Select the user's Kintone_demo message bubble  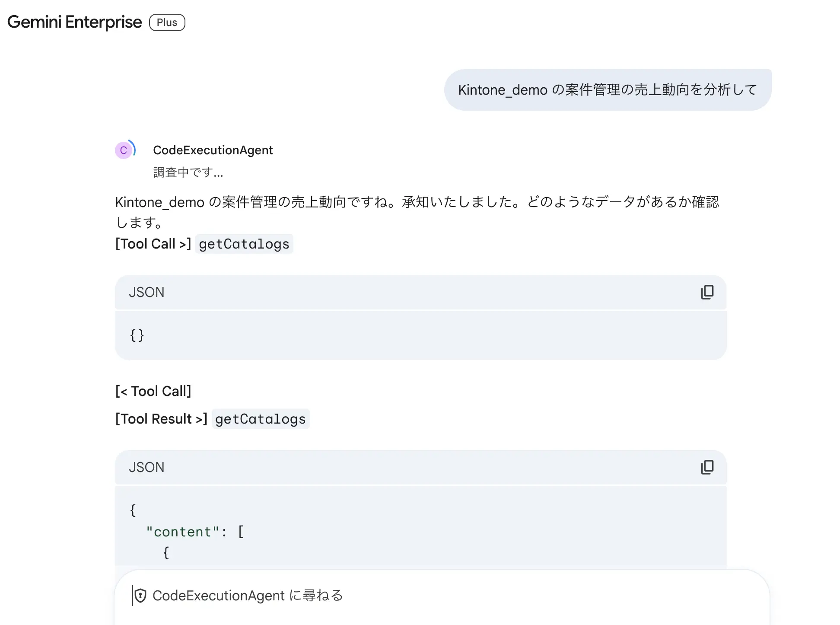click(607, 89)
